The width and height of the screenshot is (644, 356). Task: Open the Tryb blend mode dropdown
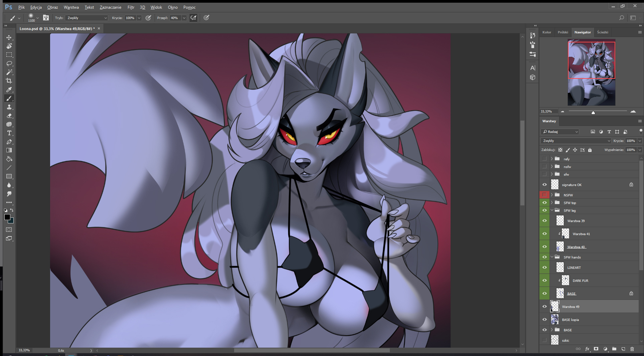point(87,18)
